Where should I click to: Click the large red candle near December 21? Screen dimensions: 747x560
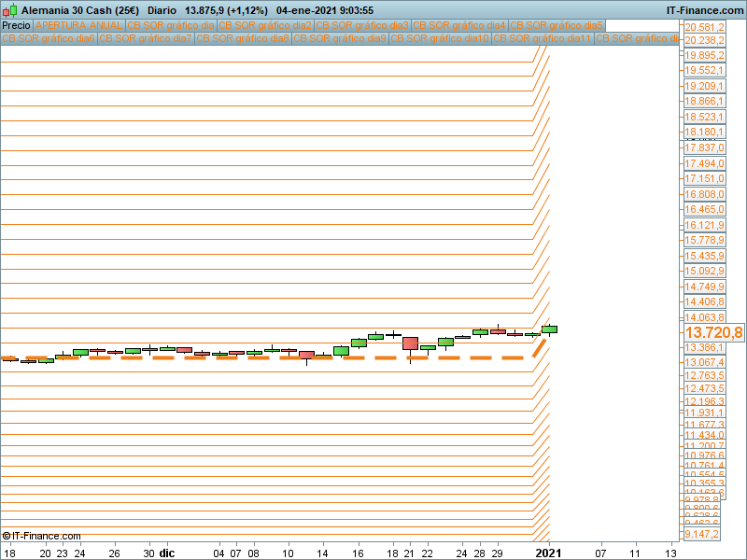(x=410, y=343)
